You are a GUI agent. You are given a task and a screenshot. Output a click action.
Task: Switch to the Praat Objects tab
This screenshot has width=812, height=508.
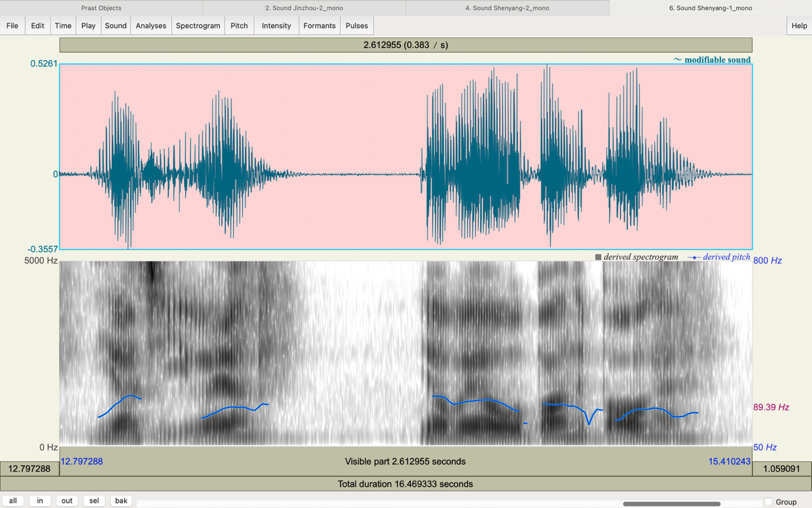point(101,8)
